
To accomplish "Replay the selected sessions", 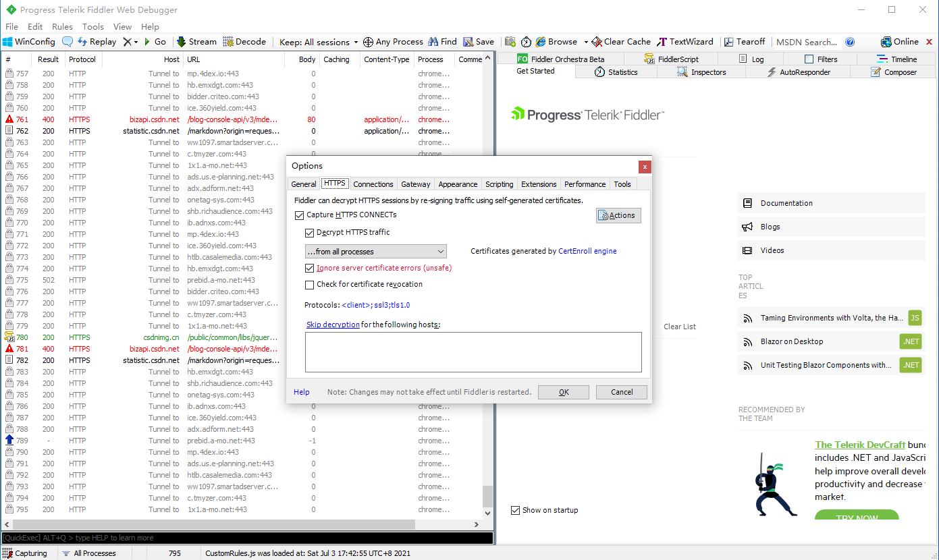I will 97,42.
